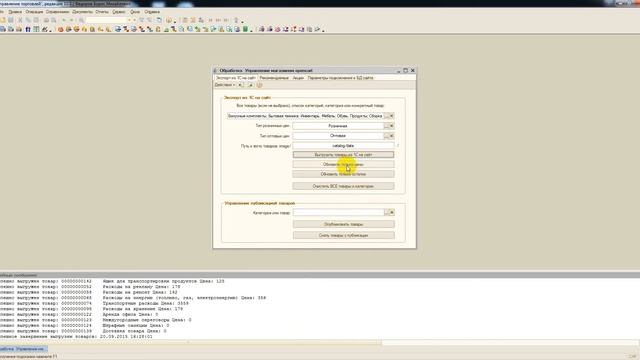This screenshot has height=360, width=640.
Task: Activate the Обработка window button in bottom bar
Action: click(x=23, y=349)
